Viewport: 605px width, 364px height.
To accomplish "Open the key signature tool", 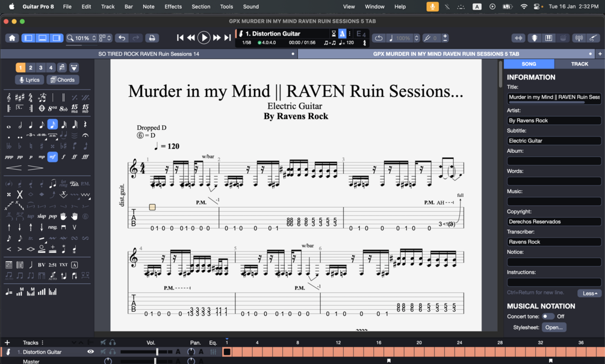I will (20, 97).
